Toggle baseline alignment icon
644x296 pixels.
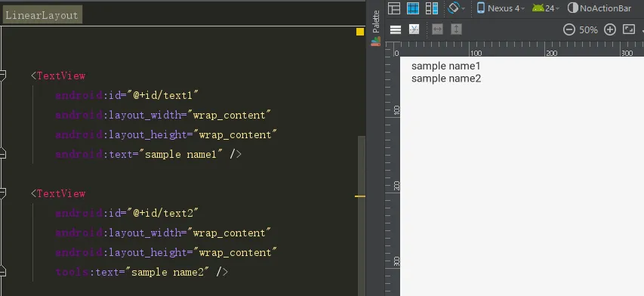tap(414, 29)
